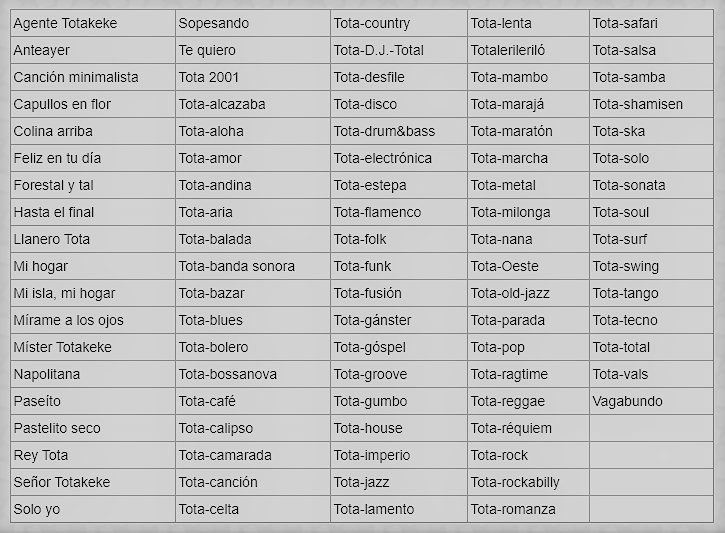Select the Tota-D.J.-Total entry
The image size is (725, 533).
[381, 50]
